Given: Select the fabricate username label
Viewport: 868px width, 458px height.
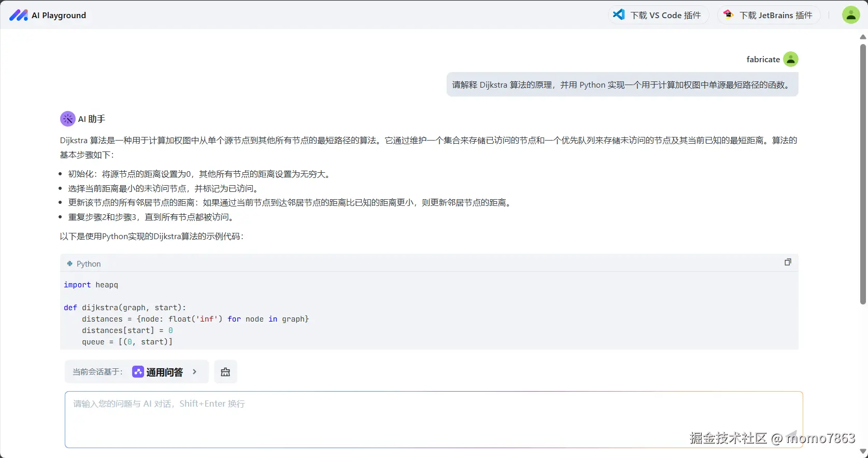Looking at the screenshot, I should [763, 59].
